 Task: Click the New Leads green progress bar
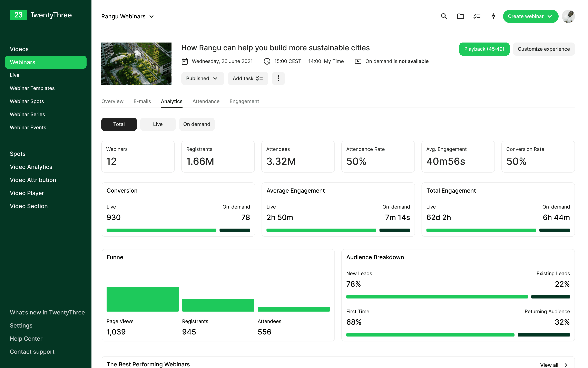437,297
